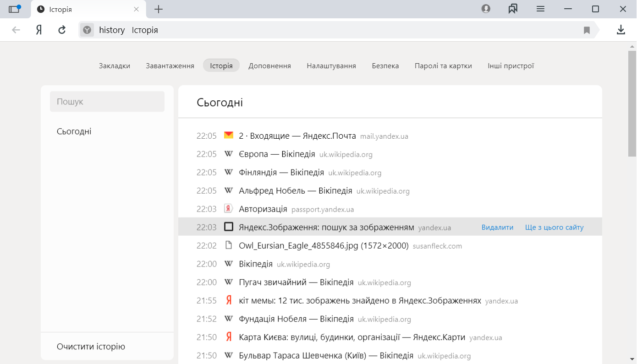637x364 pixels.
Task: Go back with the arrow button
Action: tap(16, 30)
